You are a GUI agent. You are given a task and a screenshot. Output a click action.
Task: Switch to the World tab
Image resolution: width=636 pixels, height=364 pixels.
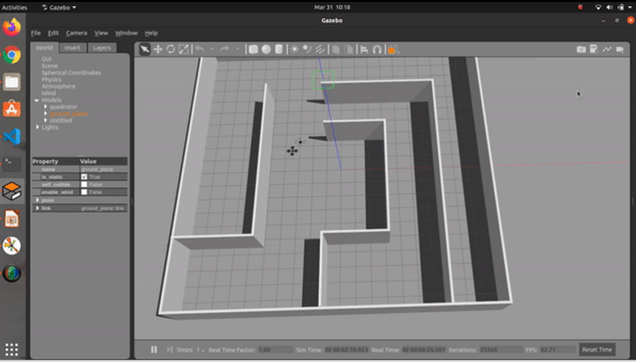coord(44,47)
